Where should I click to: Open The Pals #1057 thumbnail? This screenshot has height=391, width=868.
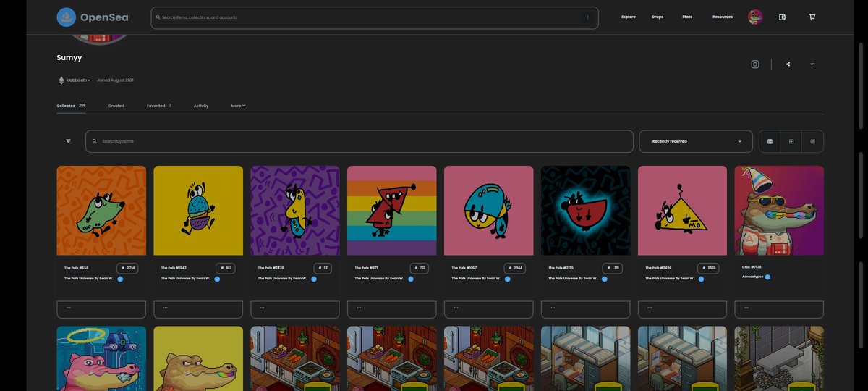(489, 210)
